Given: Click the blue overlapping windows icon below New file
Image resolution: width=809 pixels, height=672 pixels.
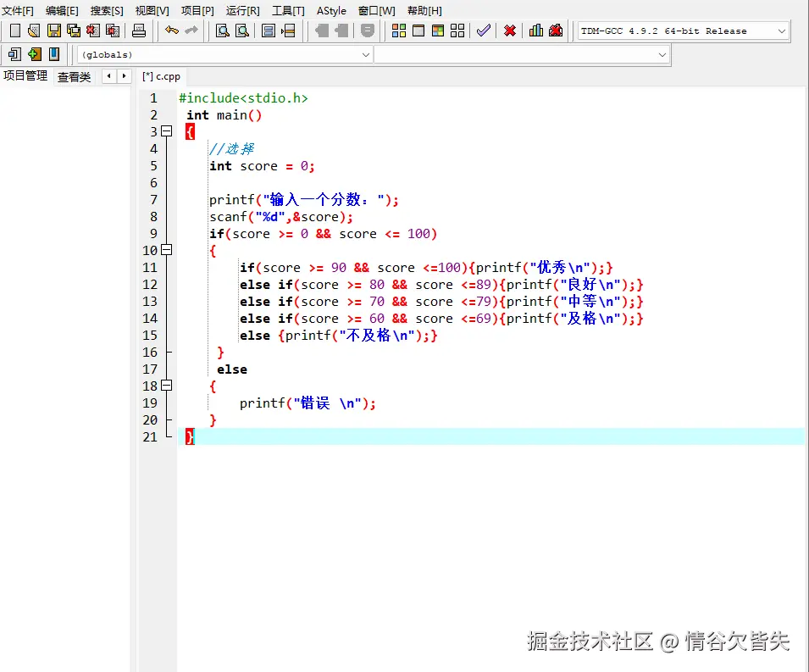Looking at the screenshot, I should pyautogui.click(x=15, y=54).
